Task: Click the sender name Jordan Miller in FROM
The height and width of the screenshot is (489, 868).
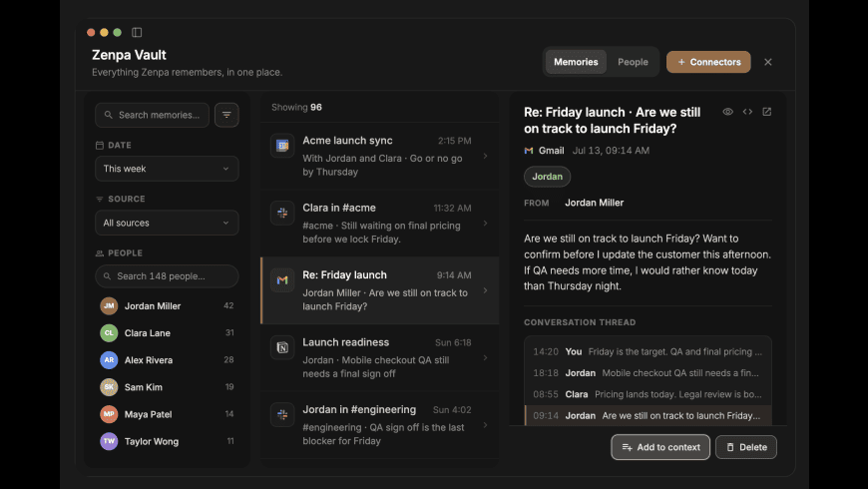Action: pyautogui.click(x=594, y=203)
